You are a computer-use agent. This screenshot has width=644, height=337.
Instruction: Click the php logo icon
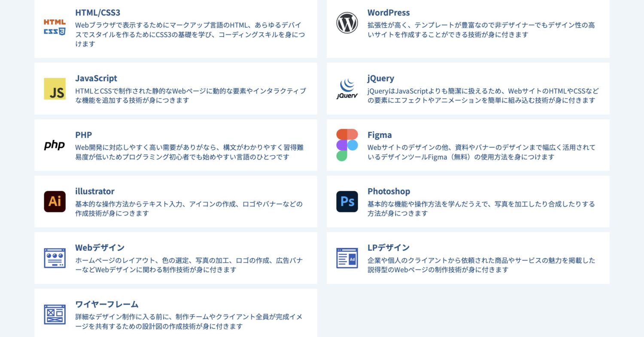55,145
